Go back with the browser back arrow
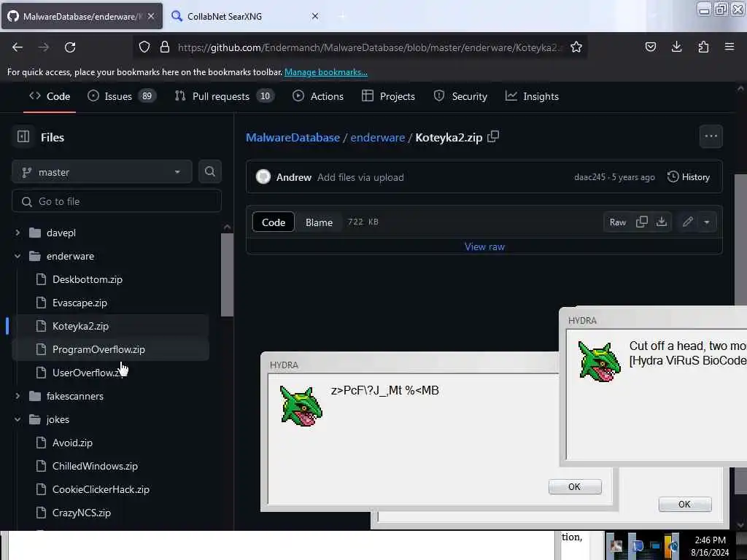Viewport: 747px width, 560px height. [18, 47]
